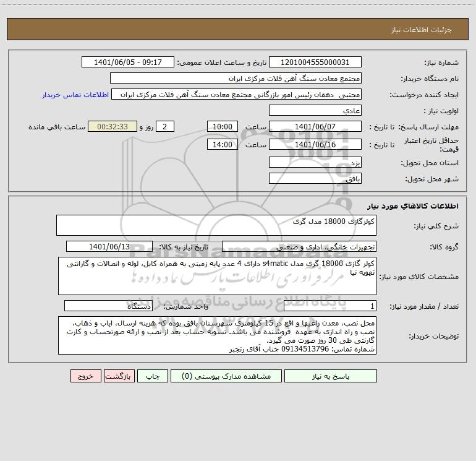Click the مشخصات کالای مورد نیاز label

[x=420, y=277]
